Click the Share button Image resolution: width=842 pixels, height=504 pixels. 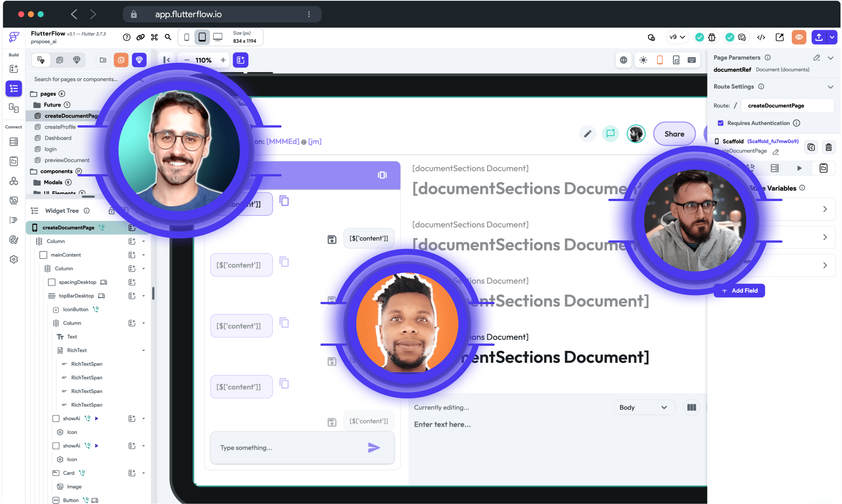point(674,134)
